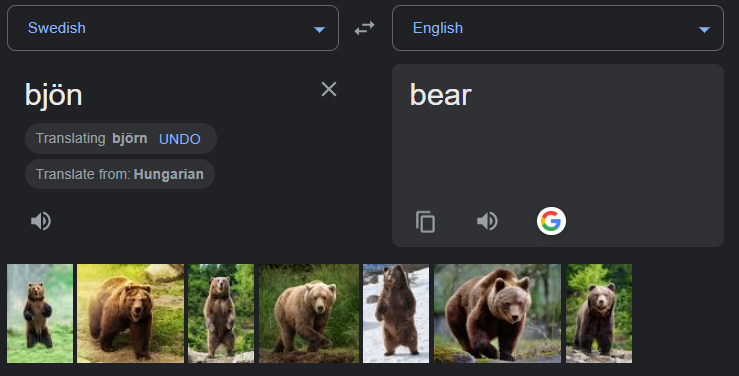
Task: Listen to source text björn
Action: [x=41, y=221]
